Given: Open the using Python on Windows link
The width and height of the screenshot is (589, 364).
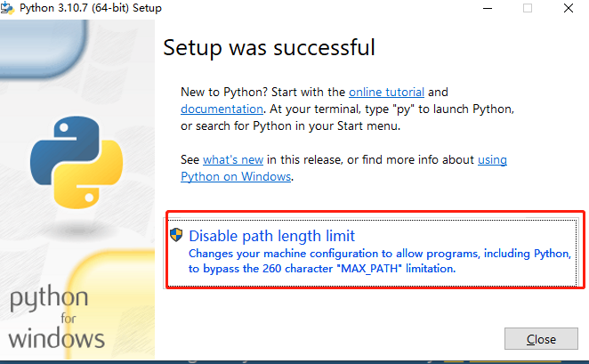Looking at the screenshot, I should coord(492,159).
